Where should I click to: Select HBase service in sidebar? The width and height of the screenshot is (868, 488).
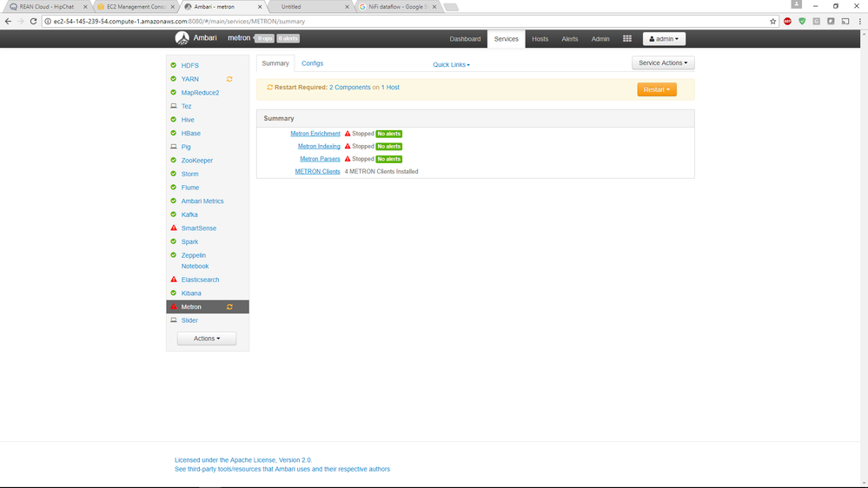click(190, 134)
